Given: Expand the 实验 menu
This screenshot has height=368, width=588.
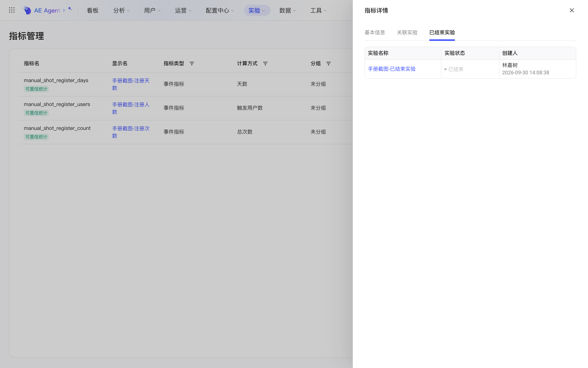Looking at the screenshot, I should point(257,10).
